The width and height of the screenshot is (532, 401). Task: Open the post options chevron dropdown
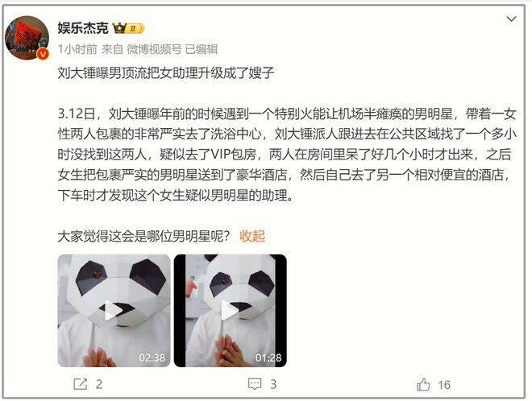pos(511,19)
